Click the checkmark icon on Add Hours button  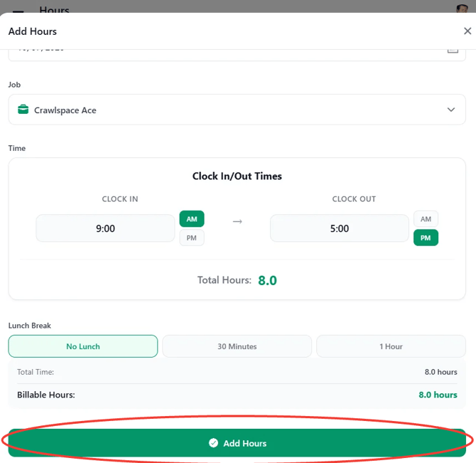click(213, 443)
